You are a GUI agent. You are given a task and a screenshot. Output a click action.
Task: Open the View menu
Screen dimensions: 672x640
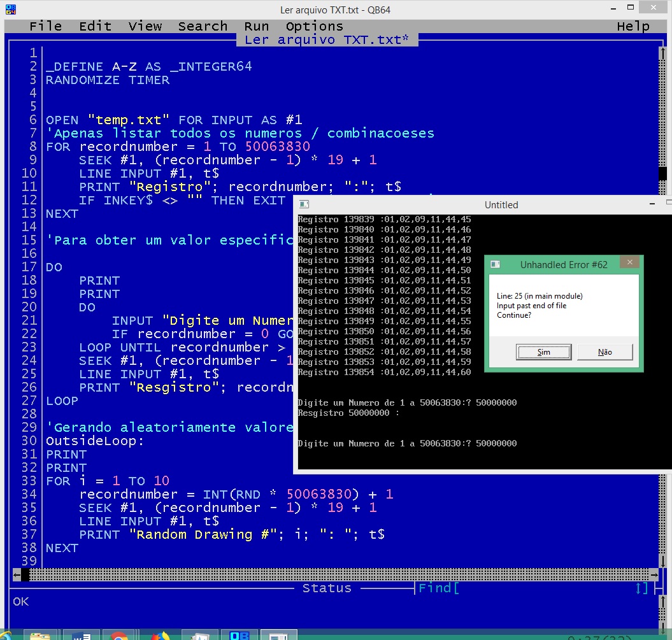[x=145, y=26]
